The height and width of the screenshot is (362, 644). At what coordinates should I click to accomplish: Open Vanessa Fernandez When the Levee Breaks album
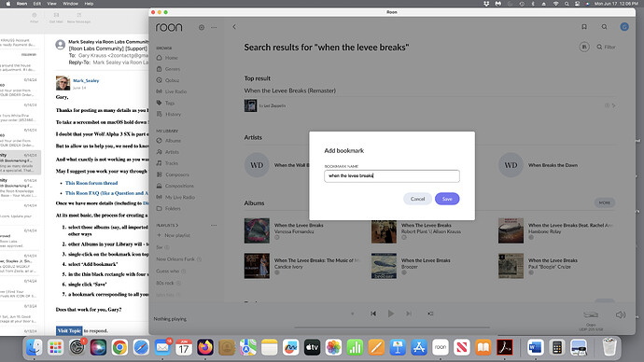coord(257,230)
